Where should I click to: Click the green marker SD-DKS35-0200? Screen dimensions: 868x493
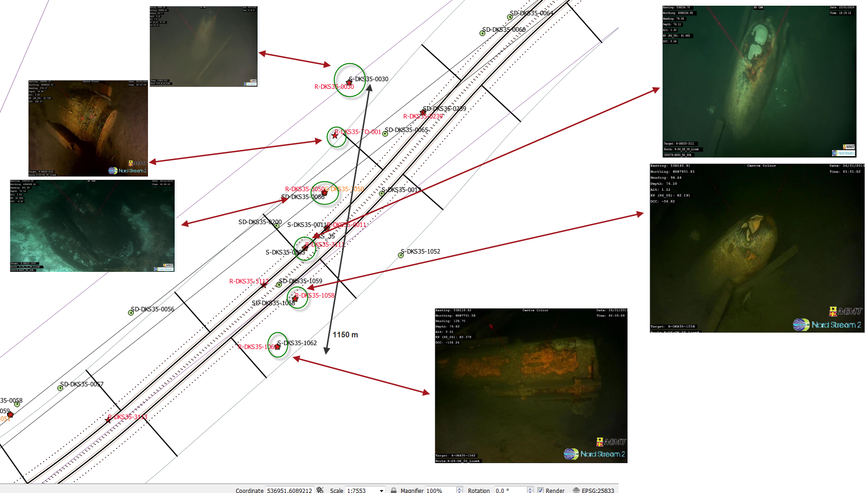(x=277, y=226)
